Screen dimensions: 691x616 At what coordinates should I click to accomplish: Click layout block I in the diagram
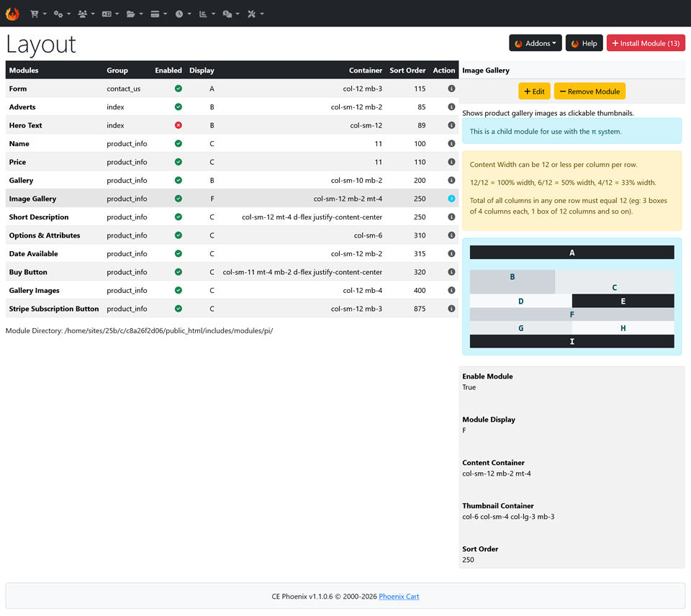572,341
